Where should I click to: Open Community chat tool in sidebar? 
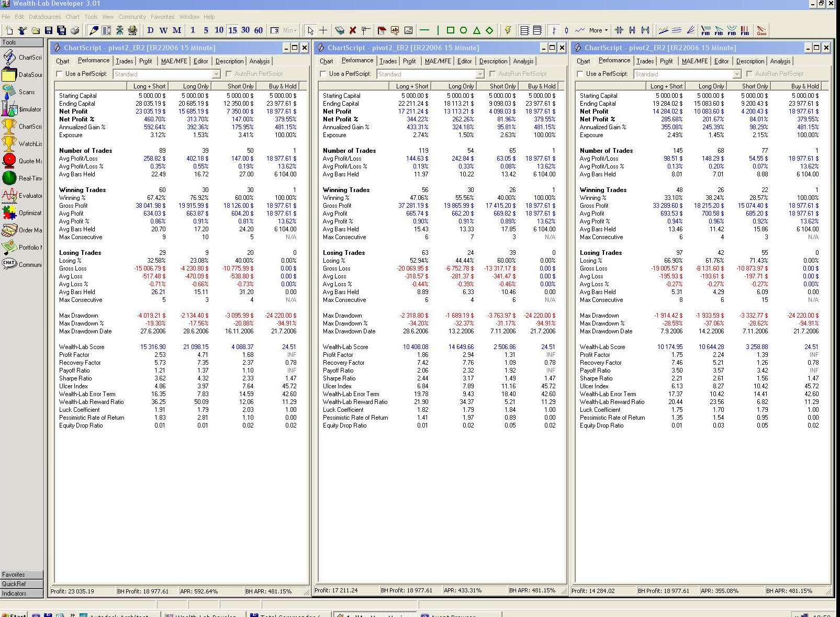click(x=21, y=264)
